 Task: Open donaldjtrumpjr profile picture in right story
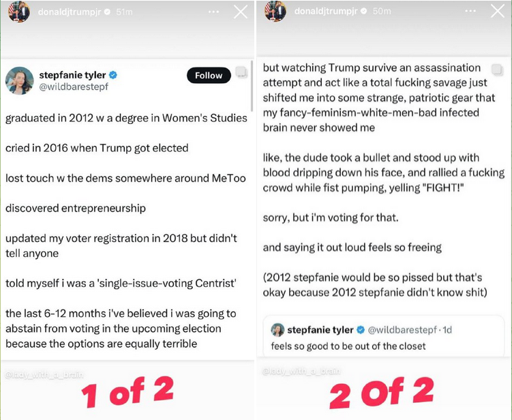pyautogui.click(x=275, y=11)
